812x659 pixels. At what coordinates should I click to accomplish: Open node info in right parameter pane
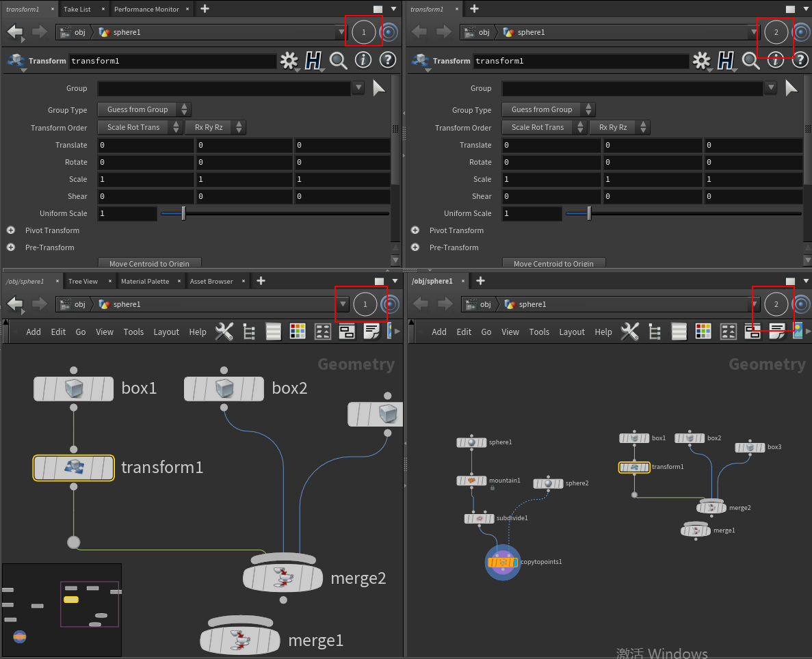click(775, 61)
